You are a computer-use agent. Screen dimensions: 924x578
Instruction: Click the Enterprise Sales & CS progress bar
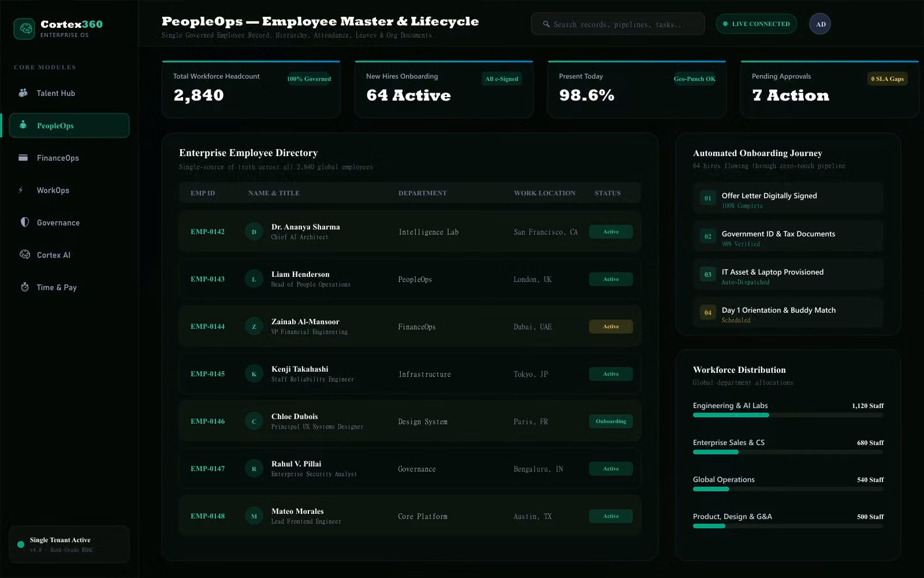coord(788,452)
